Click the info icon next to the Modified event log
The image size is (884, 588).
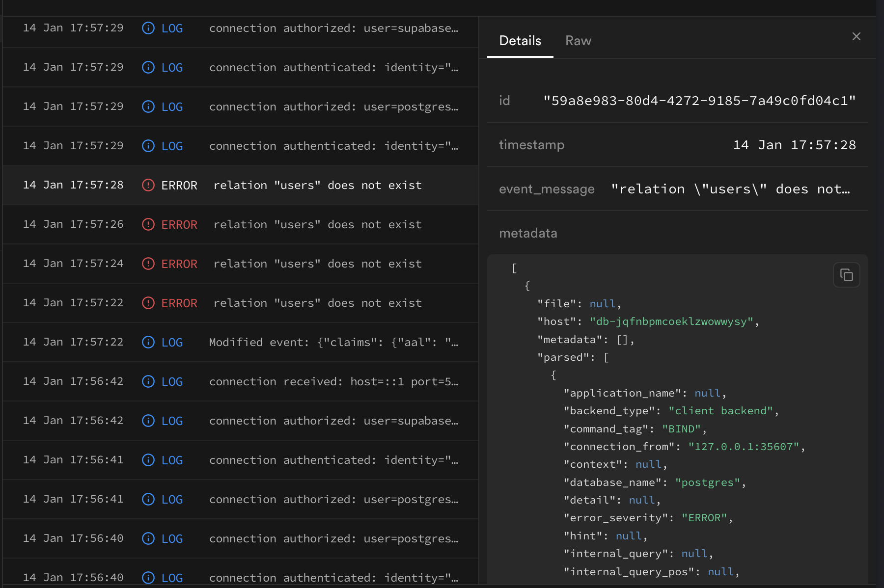[148, 342]
